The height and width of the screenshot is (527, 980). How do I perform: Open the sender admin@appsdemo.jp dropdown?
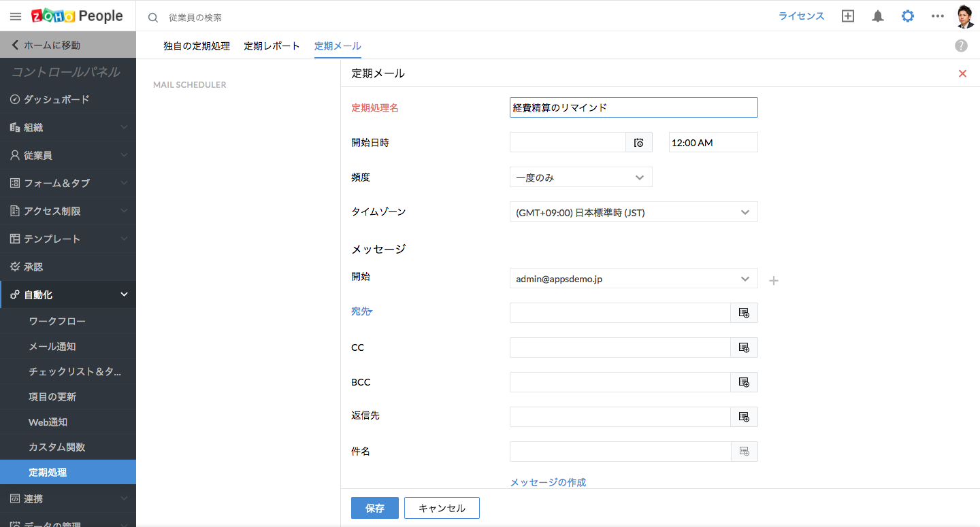[633, 279]
